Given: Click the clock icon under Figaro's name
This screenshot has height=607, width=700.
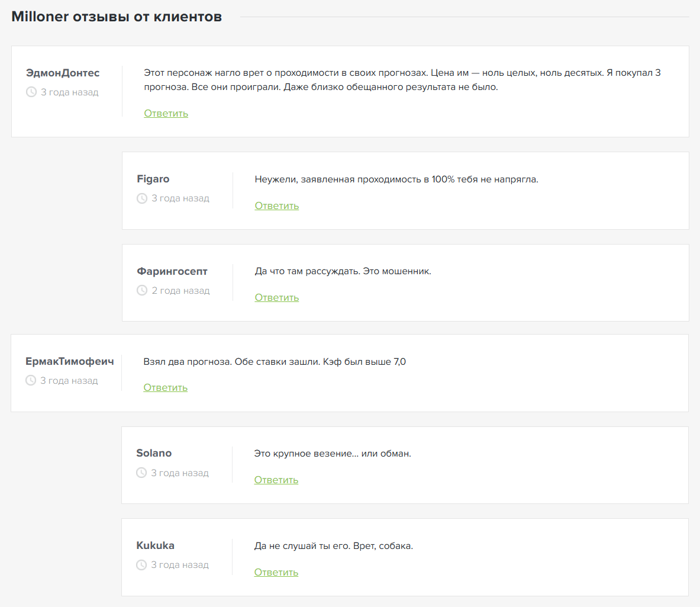Looking at the screenshot, I should click(x=142, y=198).
